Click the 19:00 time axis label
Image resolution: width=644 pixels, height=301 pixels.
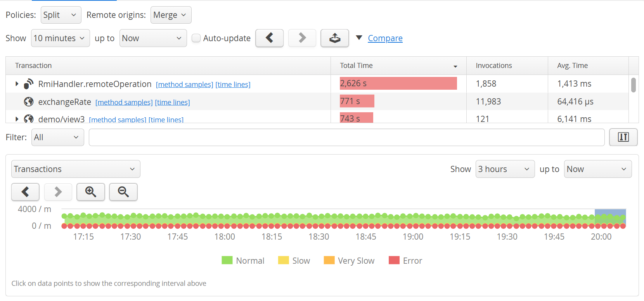point(413,237)
